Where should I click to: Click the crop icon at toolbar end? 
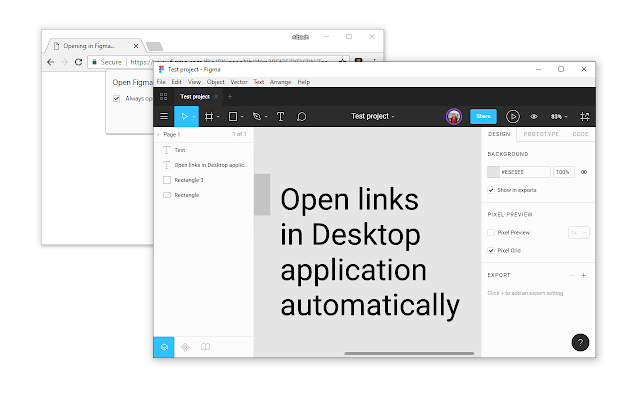coord(584,117)
